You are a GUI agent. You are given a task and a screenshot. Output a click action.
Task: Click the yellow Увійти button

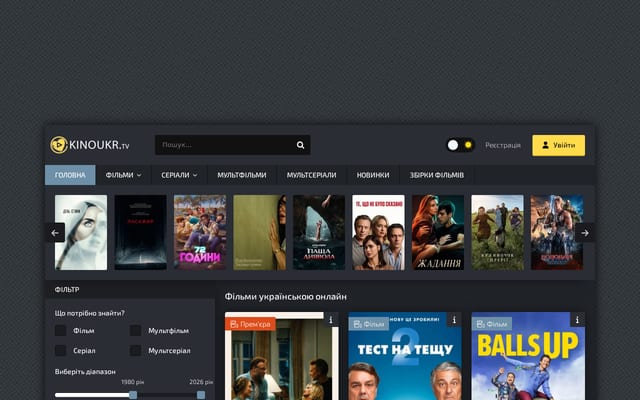tap(558, 145)
